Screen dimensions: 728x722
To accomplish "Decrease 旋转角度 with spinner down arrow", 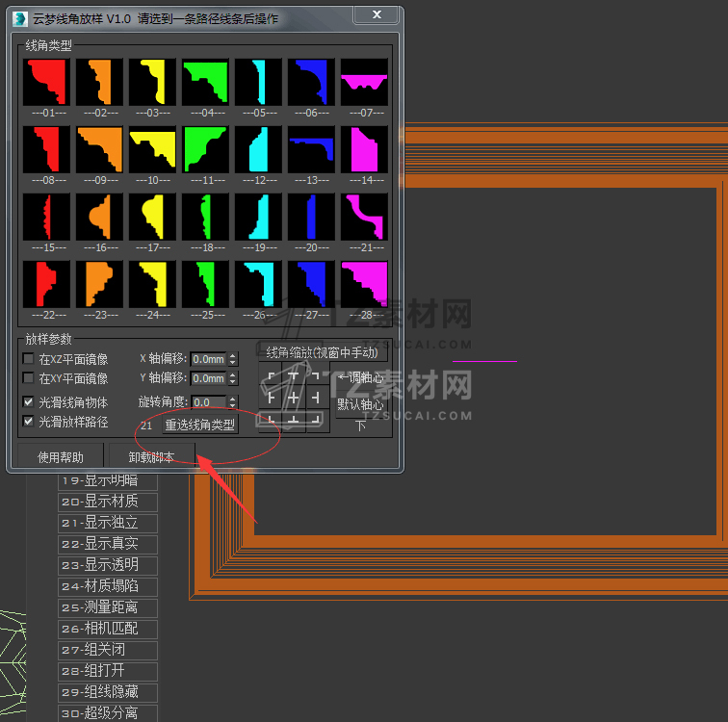I will [x=233, y=405].
